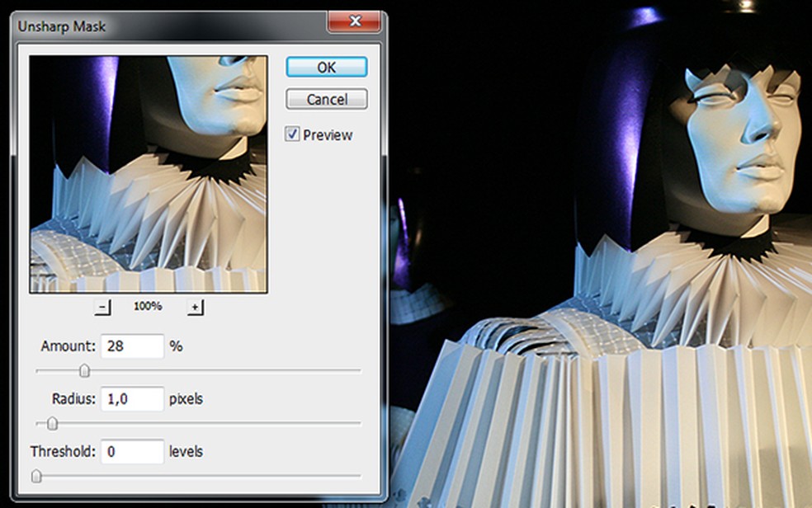Click the "Radius:" label

coord(73,399)
